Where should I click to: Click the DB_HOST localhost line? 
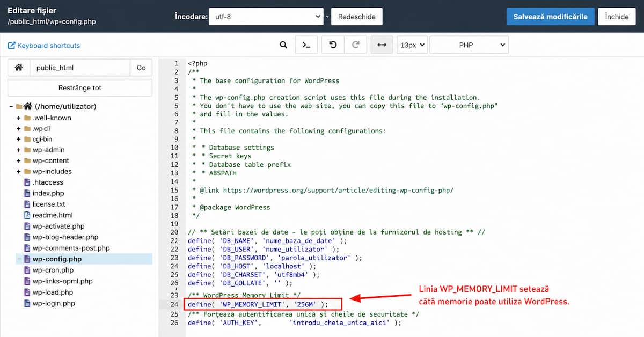click(x=252, y=266)
